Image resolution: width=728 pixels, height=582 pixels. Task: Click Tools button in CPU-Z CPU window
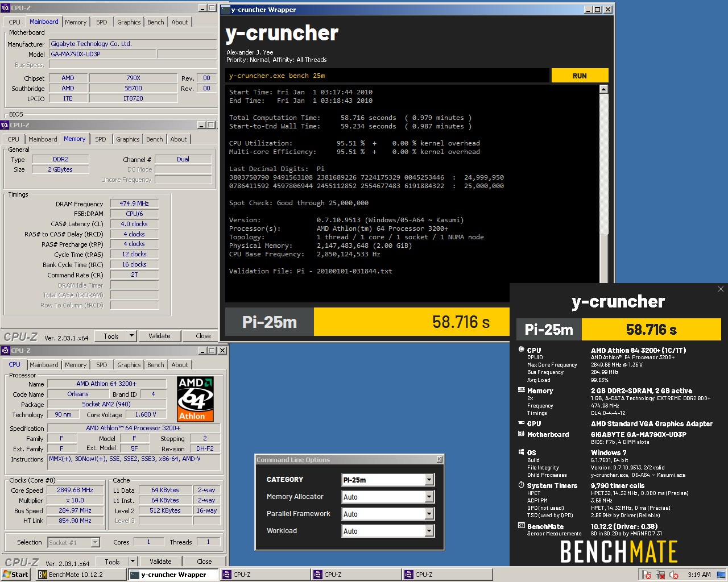[x=112, y=562]
